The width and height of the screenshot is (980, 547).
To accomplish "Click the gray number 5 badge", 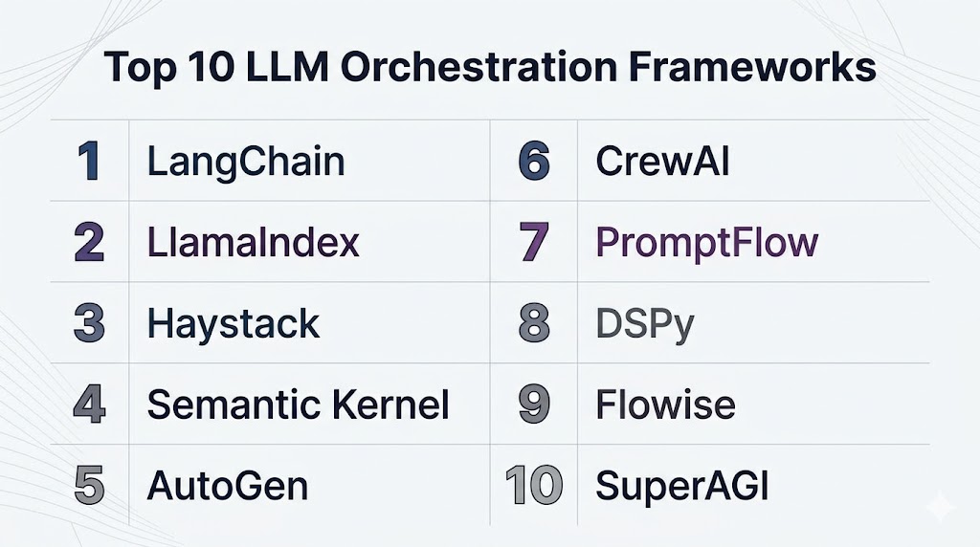I will point(89,486).
